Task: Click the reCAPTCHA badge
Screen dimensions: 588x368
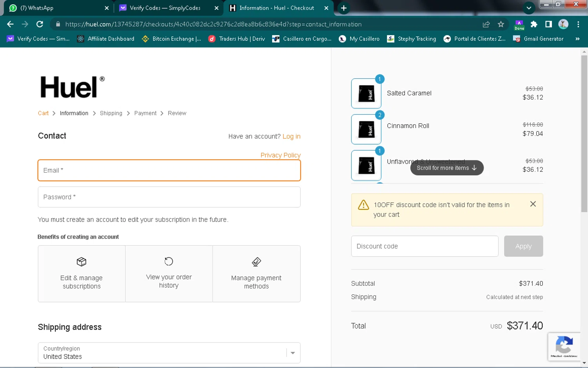Action: (x=564, y=346)
